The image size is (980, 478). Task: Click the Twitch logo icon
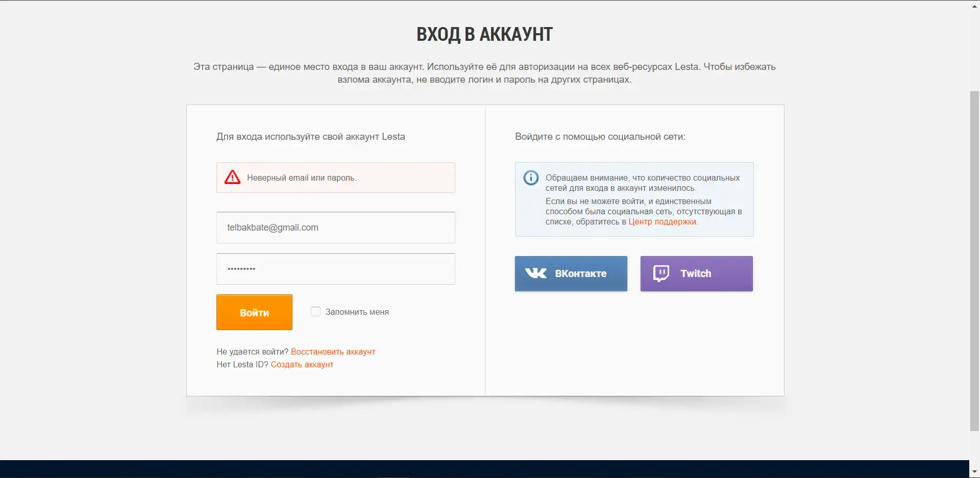(x=661, y=273)
